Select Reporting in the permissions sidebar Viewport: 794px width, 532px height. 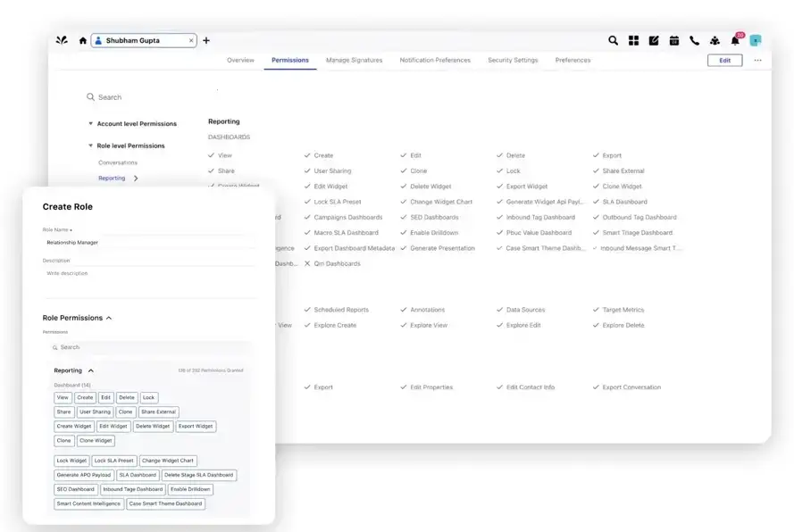point(112,179)
